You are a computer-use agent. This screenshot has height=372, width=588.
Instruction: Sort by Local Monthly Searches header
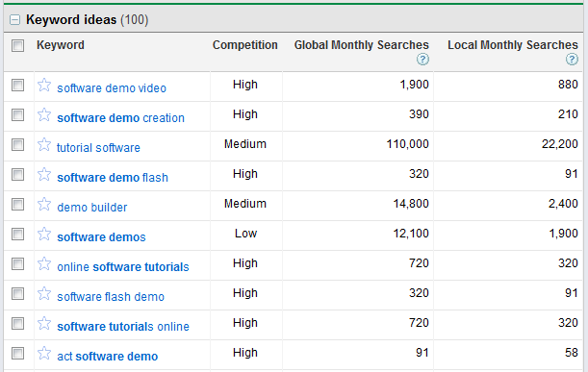[x=513, y=45]
